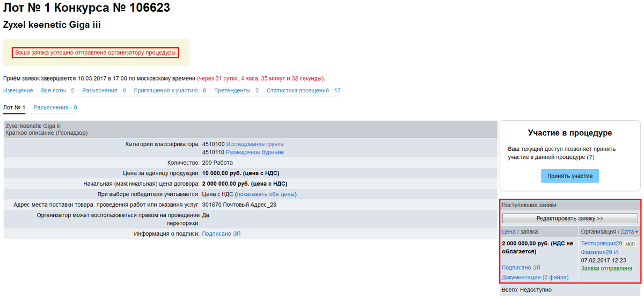Open the Разъяснения - 0 tab below navigation
The height and width of the screenshot is (299, 644).
(55, 107)
